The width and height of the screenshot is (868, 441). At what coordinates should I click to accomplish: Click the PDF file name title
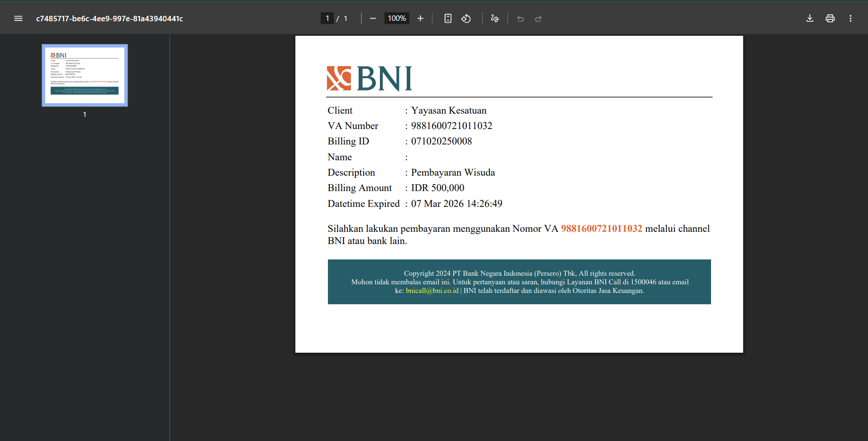pos(109,19)
